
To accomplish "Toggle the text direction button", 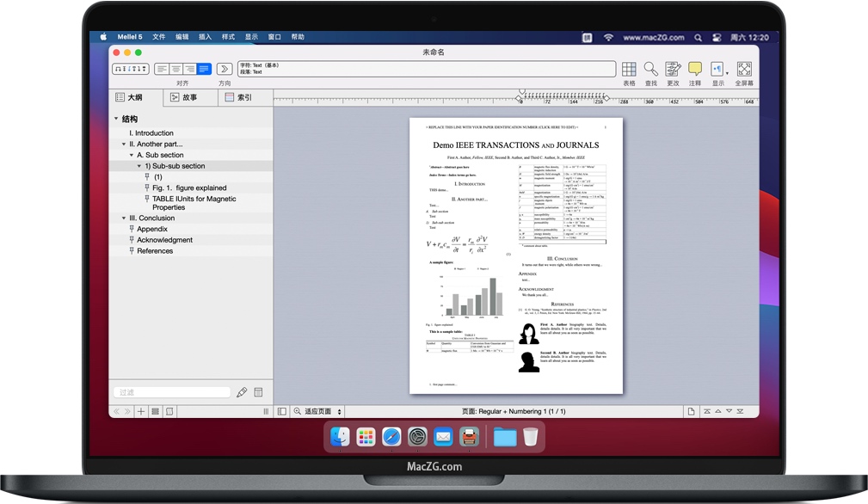I will click(x=225, y=69).
